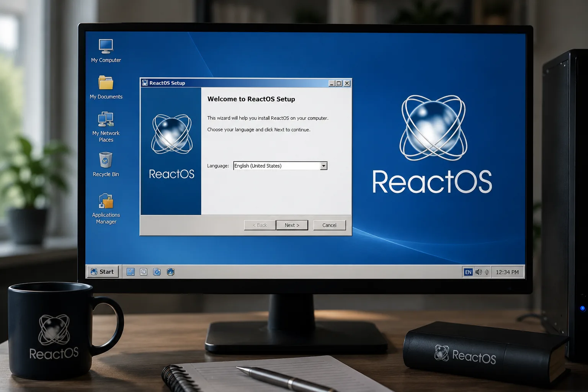Click the first quick launch icon
588x392 pixels.
pyautogui.click(x=131, y=272)
